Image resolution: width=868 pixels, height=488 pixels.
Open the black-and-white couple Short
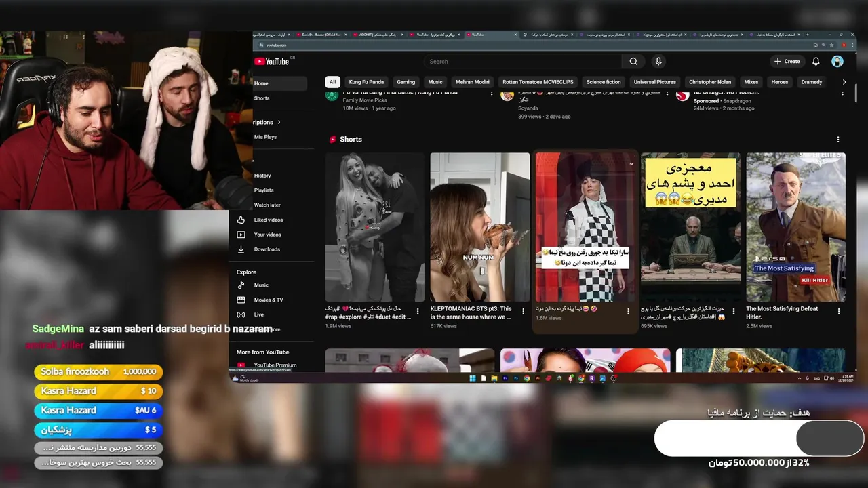coord(374,227)
